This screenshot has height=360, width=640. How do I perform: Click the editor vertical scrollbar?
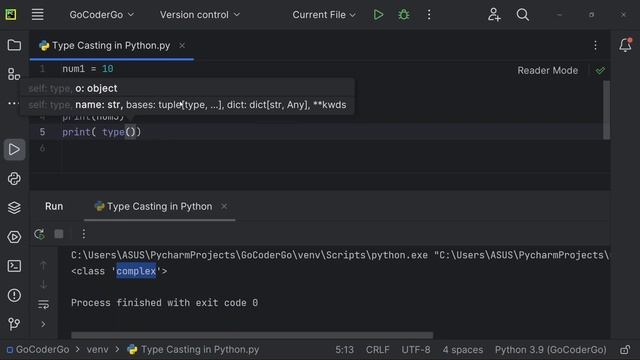tap(607, 109)
